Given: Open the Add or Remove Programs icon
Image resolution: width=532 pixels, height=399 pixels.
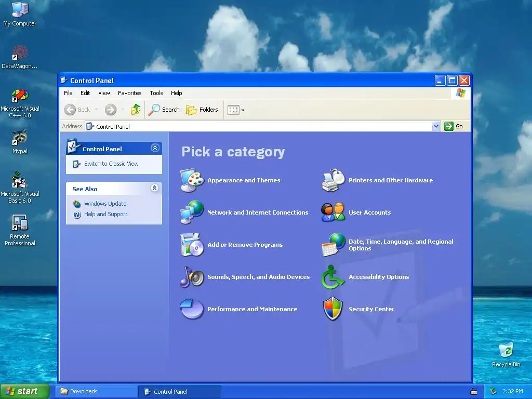Looking at the screenshot, I should pos(192,245).
